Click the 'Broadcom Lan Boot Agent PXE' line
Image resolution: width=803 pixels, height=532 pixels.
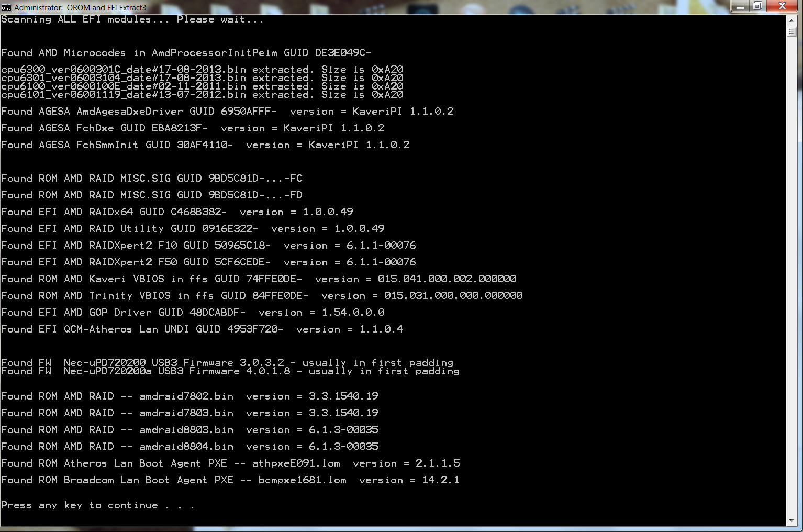(x=230, y=480)
